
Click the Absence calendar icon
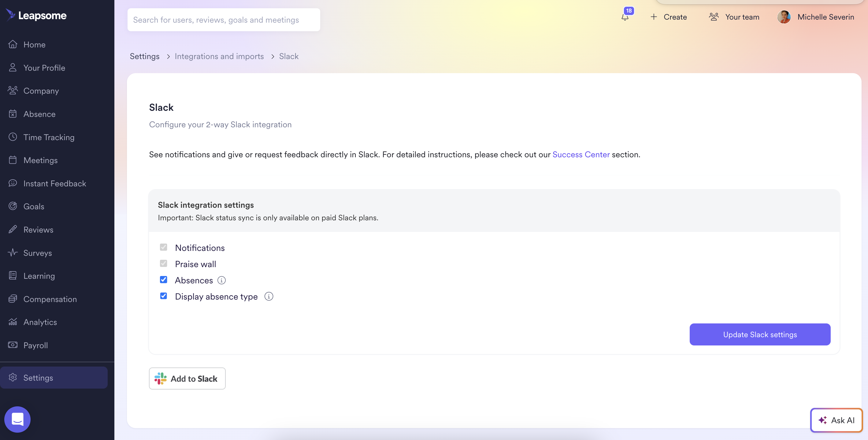click(x=13, y=114)
